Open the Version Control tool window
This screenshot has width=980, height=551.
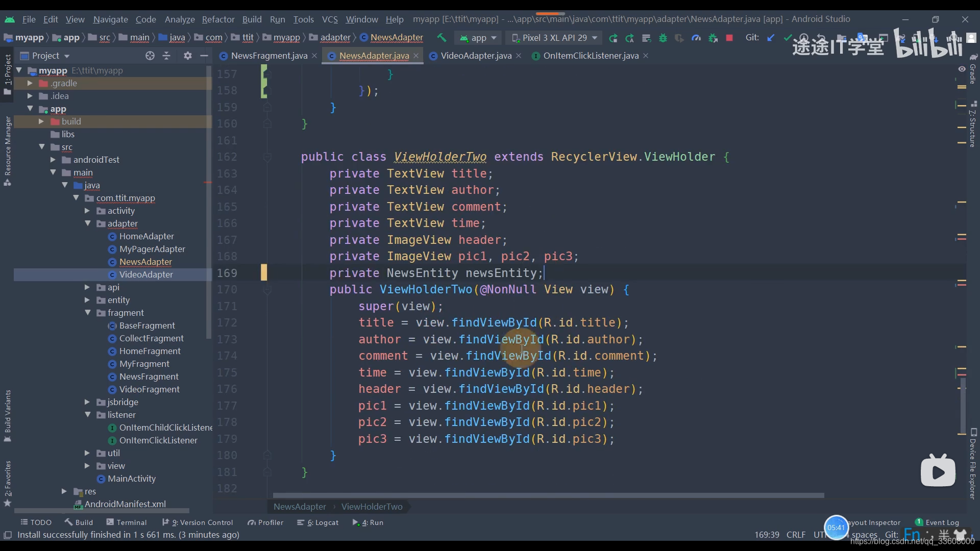197,522
